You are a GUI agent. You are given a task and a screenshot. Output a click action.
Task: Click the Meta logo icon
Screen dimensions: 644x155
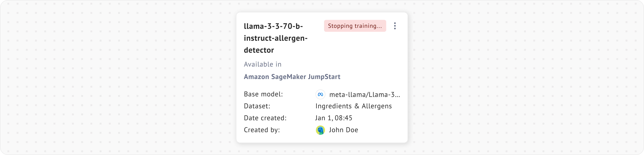pyautogui.click(x=320, y=95)
